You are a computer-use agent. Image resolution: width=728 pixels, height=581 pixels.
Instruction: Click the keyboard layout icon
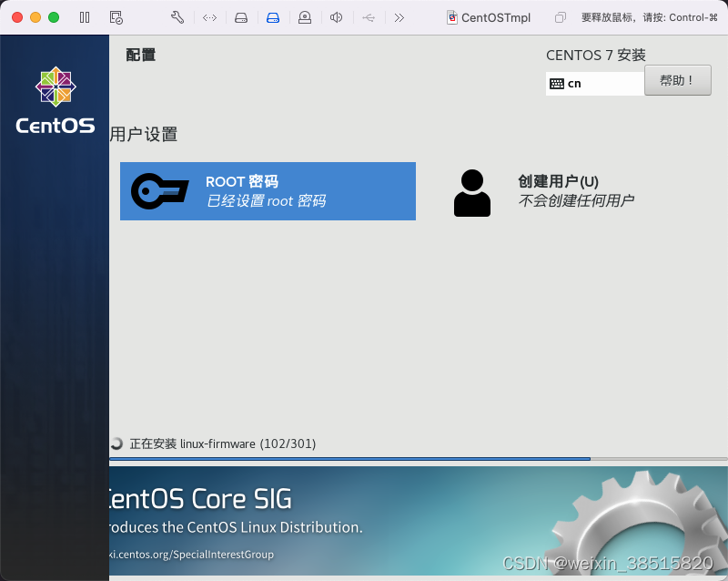coord(557,84)
